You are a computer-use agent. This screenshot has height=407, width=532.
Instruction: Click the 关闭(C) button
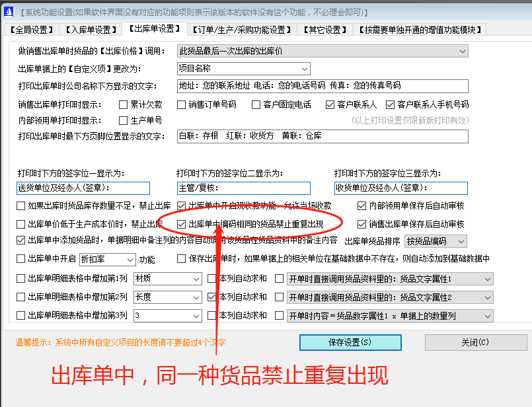click(475, 342)
